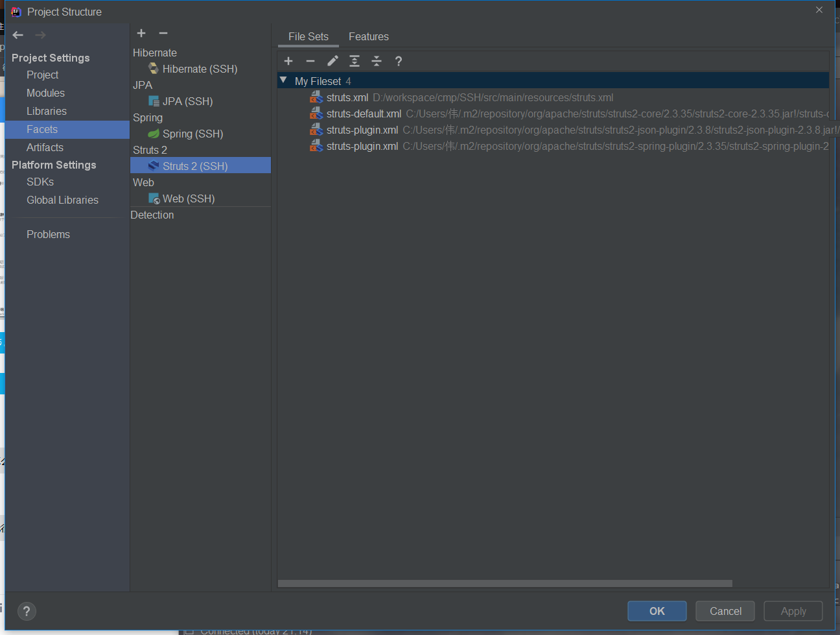Screen dimensions: 840x635
Task: Open SDKs under Platform Settings
Action: (x=40, y=182)
